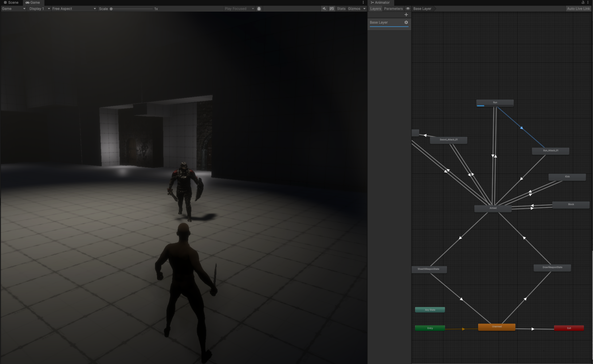Toggle the Stats overlay

pos(341,9)
